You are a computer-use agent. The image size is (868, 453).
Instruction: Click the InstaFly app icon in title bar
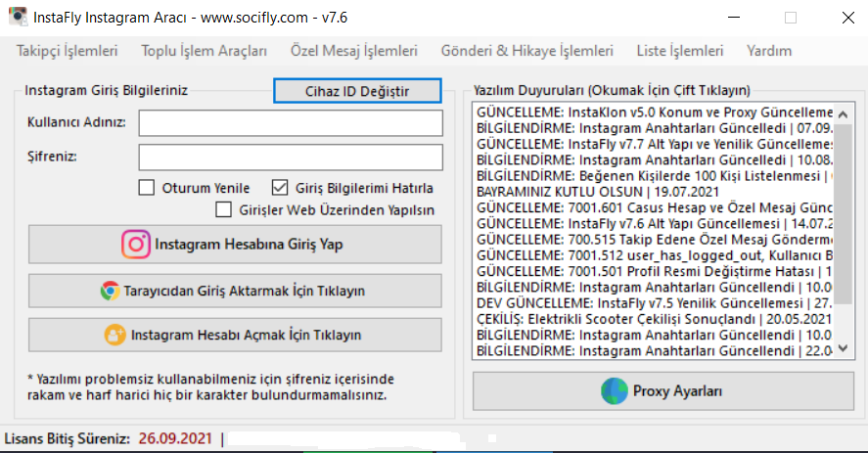[18, 17]
